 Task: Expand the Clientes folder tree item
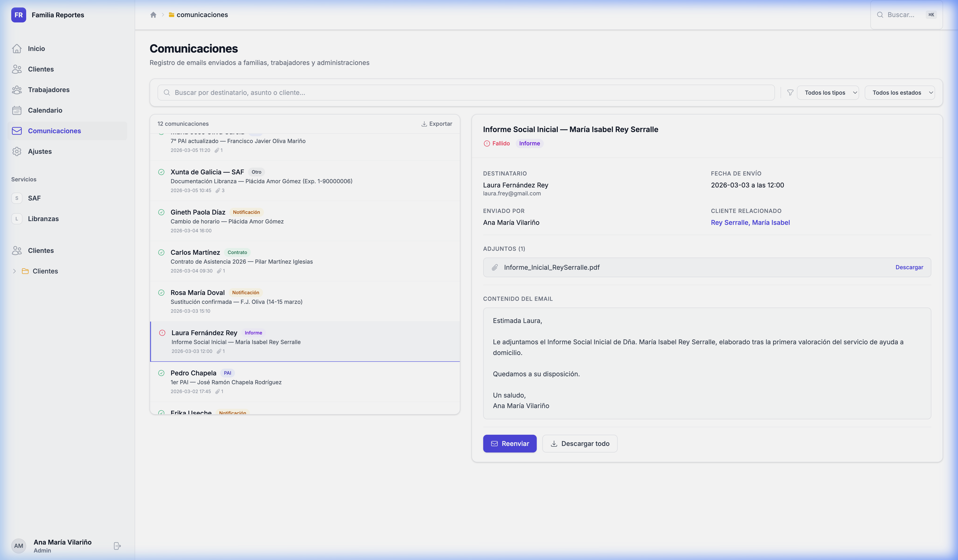[14, 271]
